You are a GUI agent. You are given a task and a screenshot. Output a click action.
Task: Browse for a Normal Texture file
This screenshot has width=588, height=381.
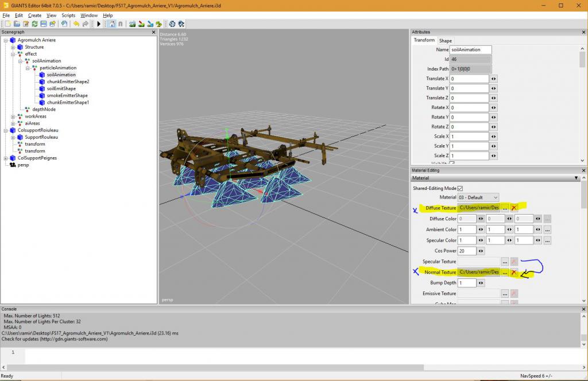(x=505, y=273)
